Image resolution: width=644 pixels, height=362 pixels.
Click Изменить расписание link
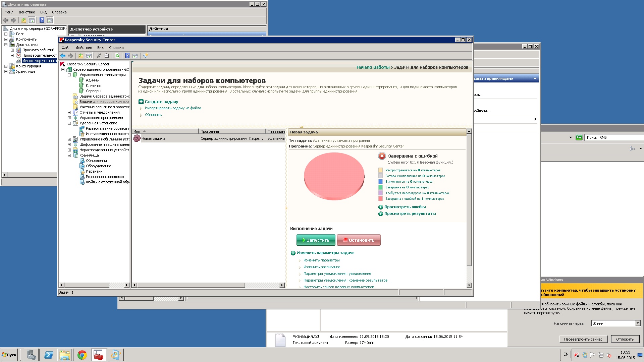point(322,267)
